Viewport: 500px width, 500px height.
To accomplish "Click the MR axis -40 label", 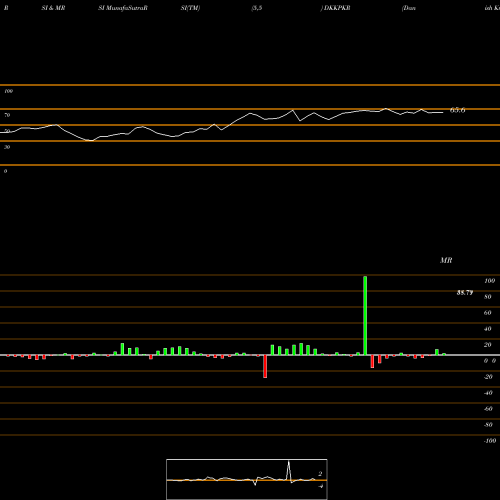I will pyautogui.click(x=488, y=393).
